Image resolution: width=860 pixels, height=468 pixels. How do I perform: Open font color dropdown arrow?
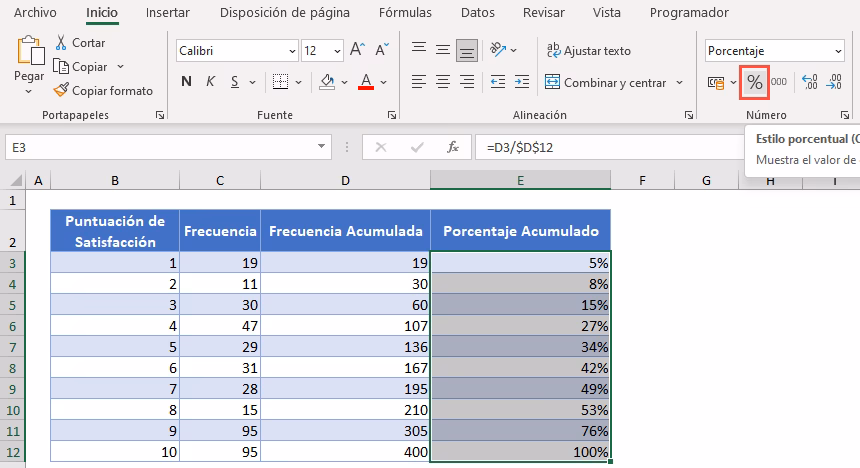click(383, 83)
